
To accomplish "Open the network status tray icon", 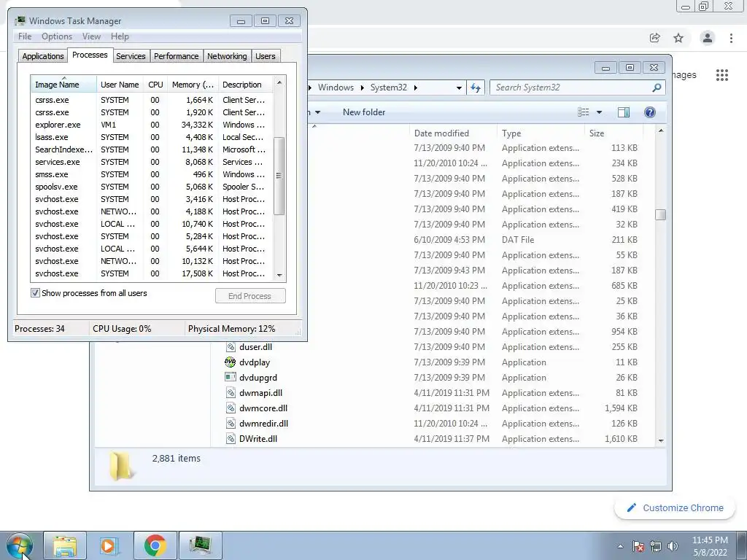I will tap(656, 546).
